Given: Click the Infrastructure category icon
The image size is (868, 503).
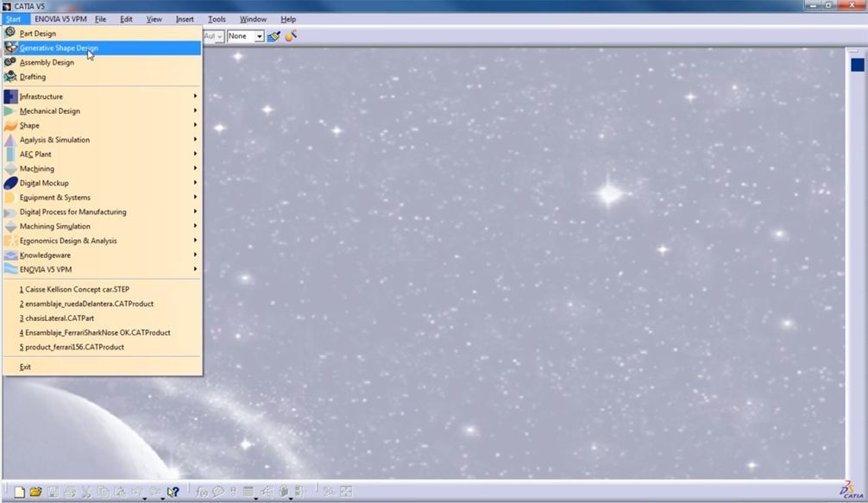Looking at the screenshot, I should point(10,97).
